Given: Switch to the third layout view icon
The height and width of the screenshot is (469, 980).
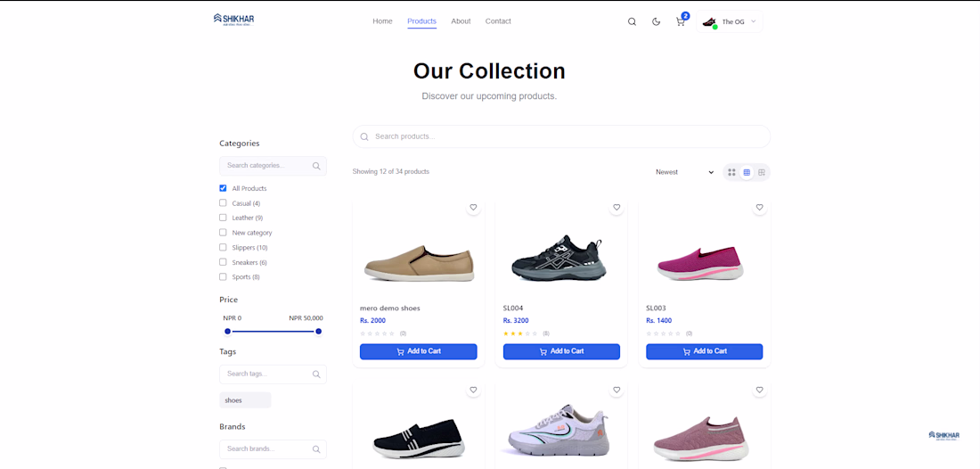Looking at the screenshot, I should 761,172.
